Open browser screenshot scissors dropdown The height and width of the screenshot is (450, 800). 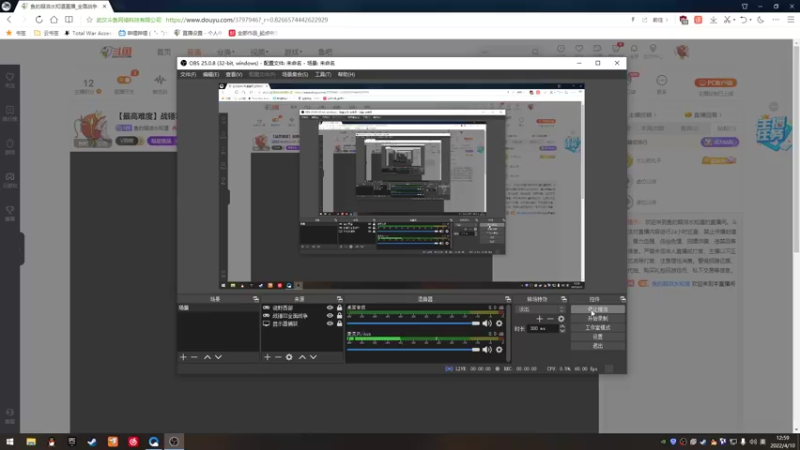tap(734, 20)
